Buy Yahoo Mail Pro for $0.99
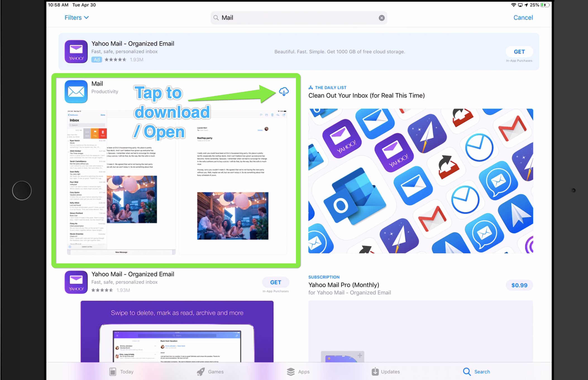 [x=519, y=285]
